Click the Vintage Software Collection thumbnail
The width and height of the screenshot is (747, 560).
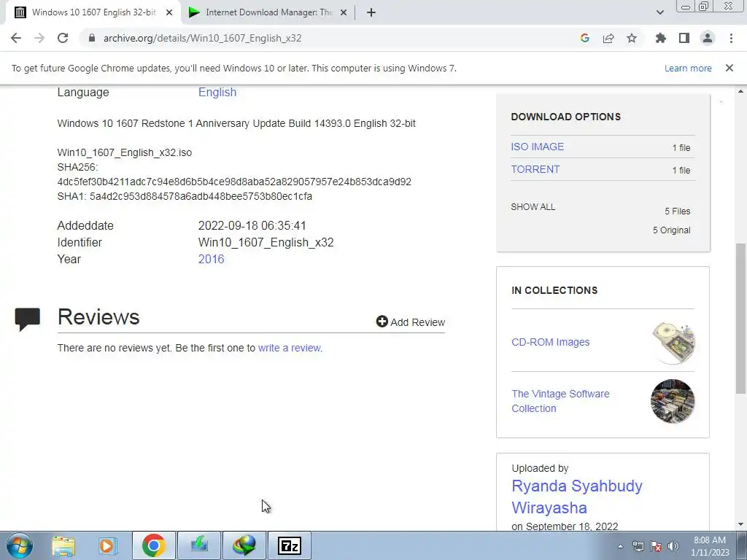(673, 401)
